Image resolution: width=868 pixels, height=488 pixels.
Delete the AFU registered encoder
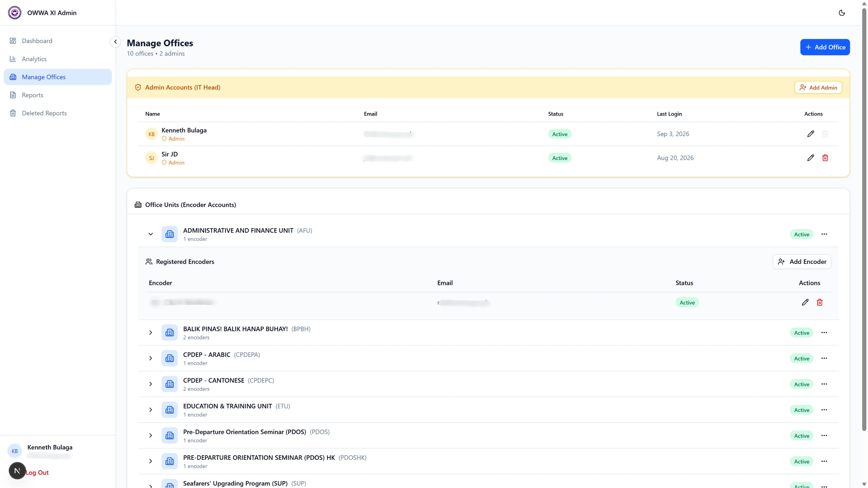point(819,302)
